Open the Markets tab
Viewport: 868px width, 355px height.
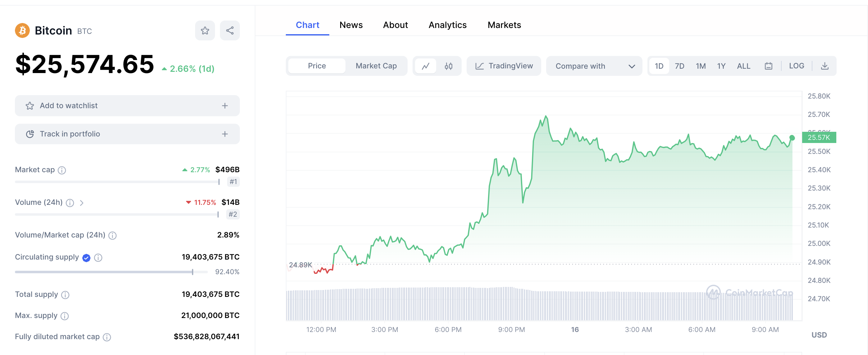pos(504,25)
